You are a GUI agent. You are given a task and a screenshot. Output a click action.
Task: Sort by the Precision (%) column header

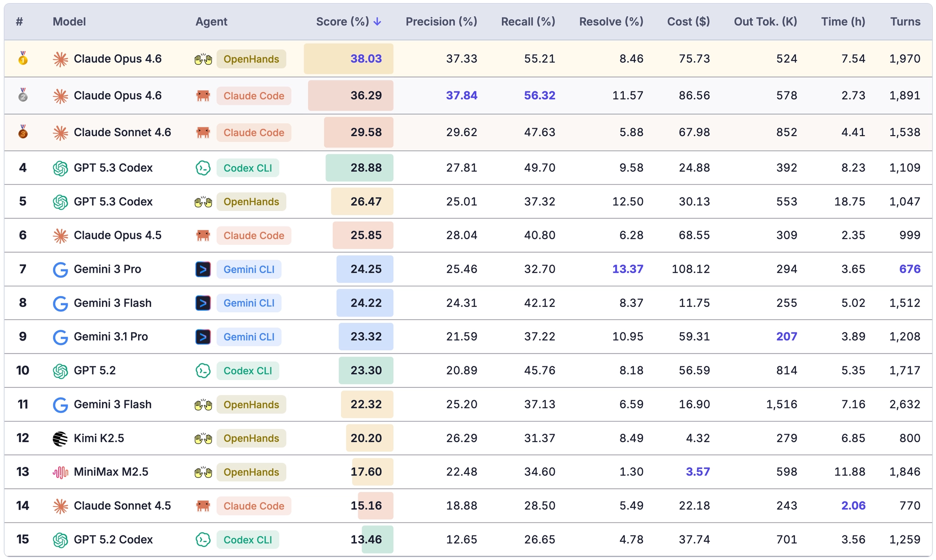(x=441, y=22)
